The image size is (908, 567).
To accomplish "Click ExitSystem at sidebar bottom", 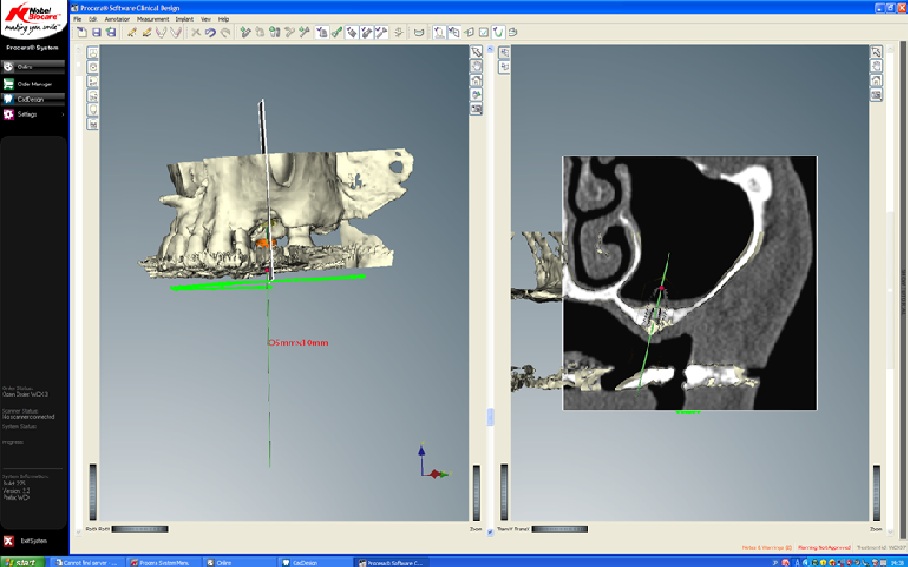I will [x=25, y=541].
